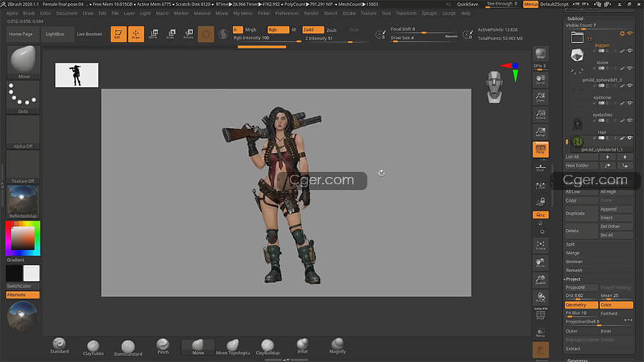This screenshot has height=362, width=644.
Task: Click the BPR render icon on right shelf
Action: pyautogui.click(x=541, y=54)
